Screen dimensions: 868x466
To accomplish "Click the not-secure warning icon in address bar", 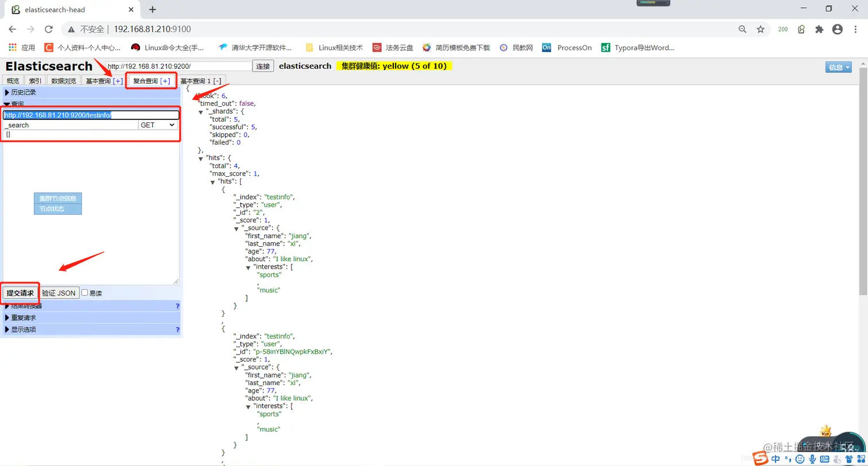I will [72, 29].
